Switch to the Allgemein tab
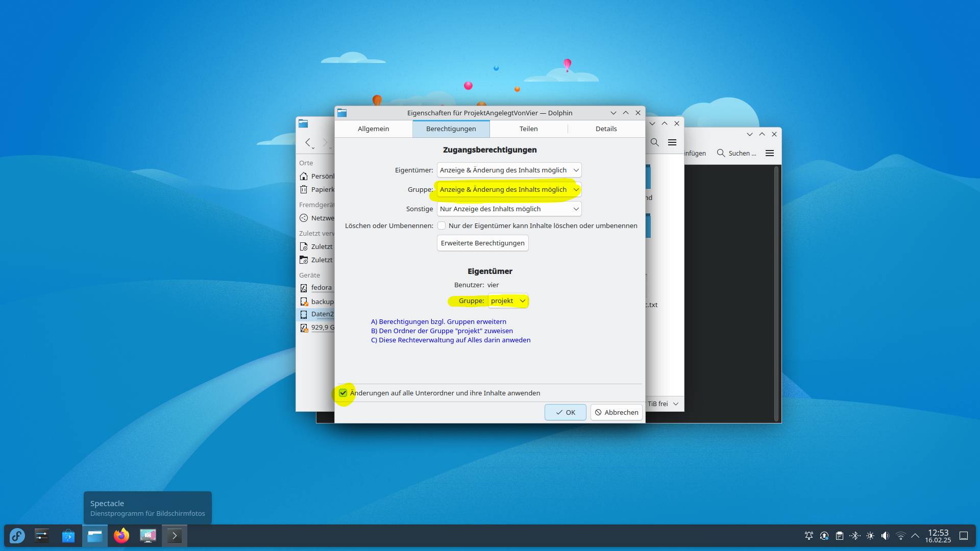980x551 pixels. coord(373,129)
